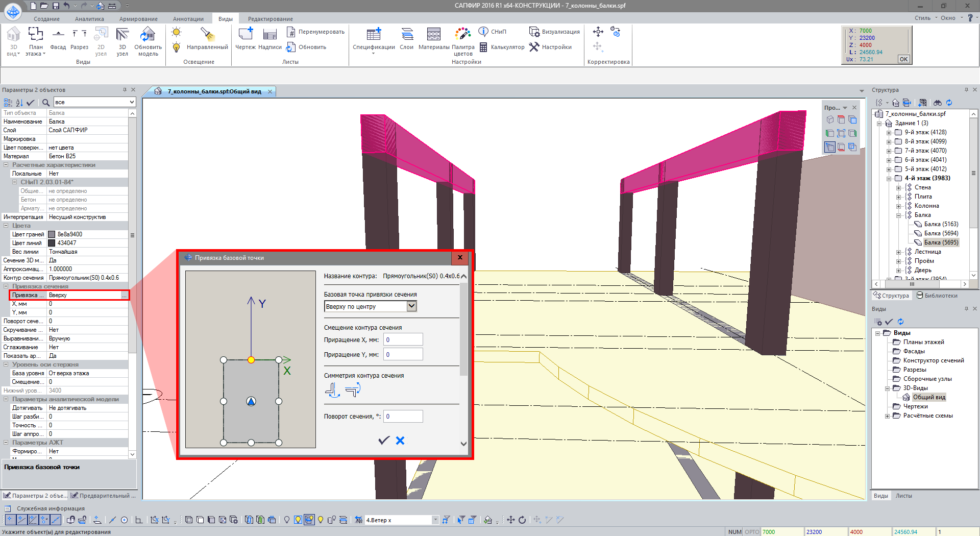Click the Приращение X input field
Screen dimensions: 980x536
click(403, 340)
